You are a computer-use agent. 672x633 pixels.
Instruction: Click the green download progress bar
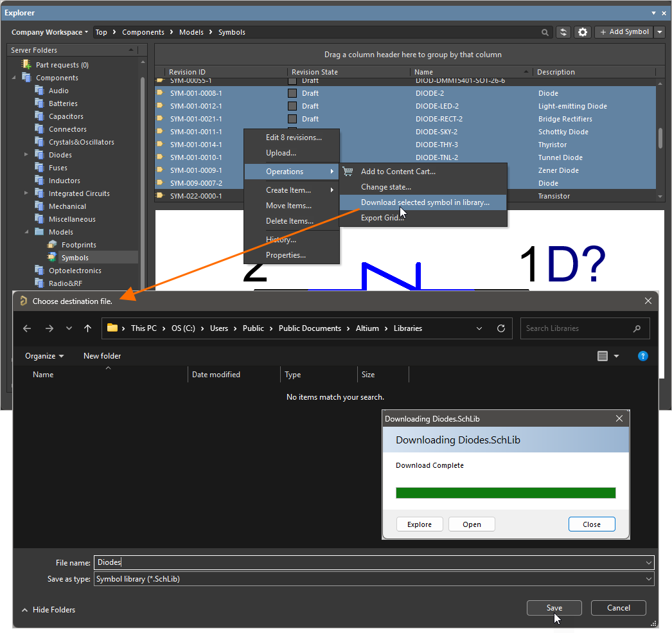point(506,493)
